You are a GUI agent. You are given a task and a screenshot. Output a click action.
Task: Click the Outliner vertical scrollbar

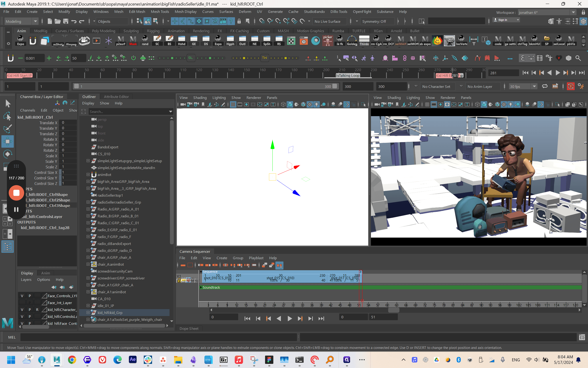[x=172, y=182]
